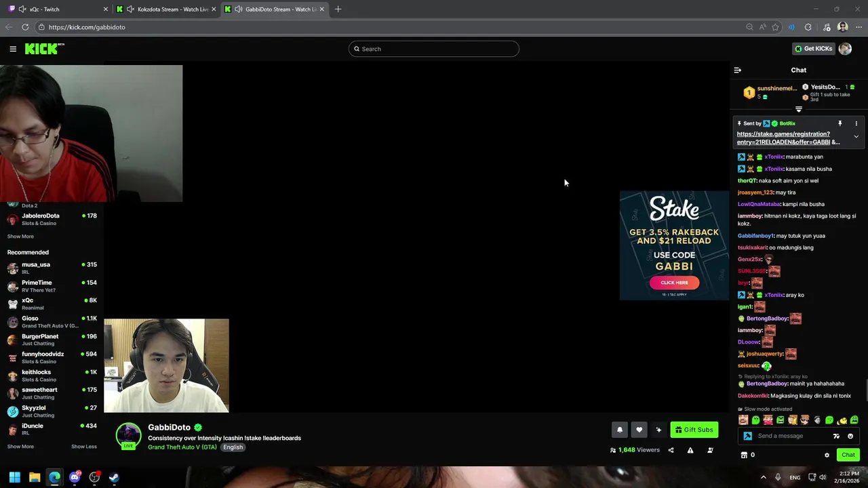The image size is (868, 488).
Task: Click the first emote in quick emote row
Action: click(x=743, y=420)
